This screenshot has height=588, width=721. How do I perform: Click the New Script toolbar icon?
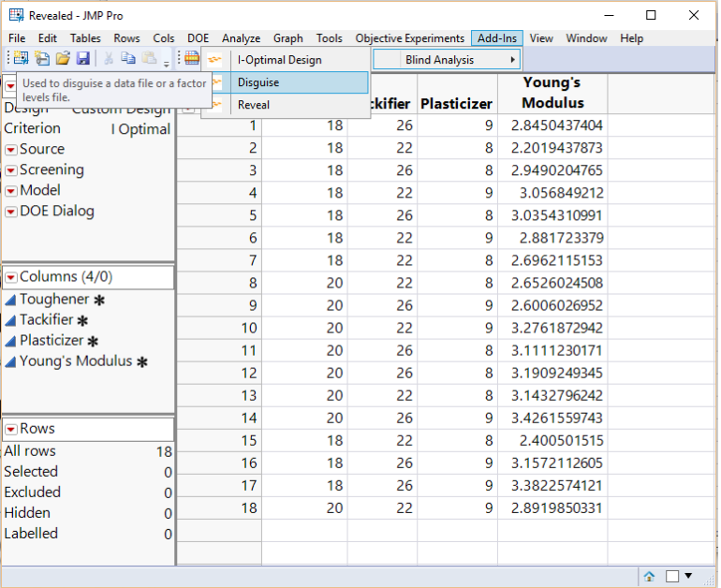pyautogui.click(x=42, y=58)
